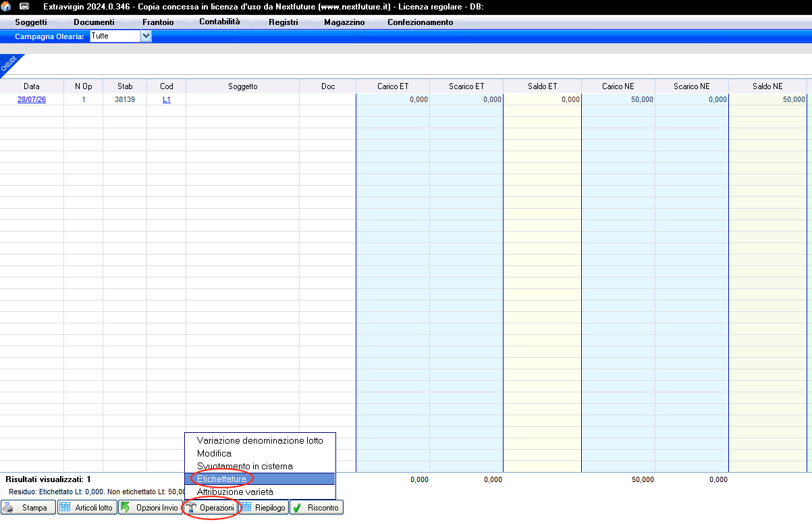Click the Scarico NE column header
This screenshot has height=524, width=812.
coord(692,86)
